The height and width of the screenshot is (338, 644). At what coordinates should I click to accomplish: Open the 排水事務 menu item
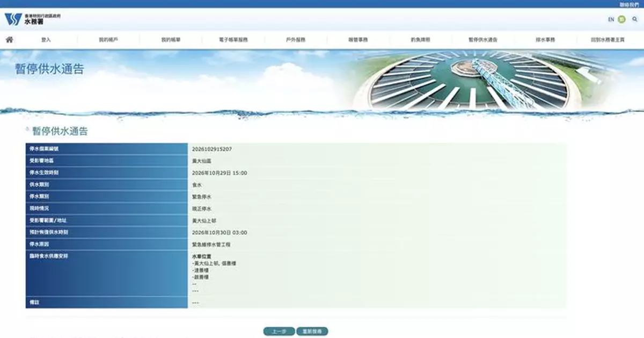click(545, 40)
